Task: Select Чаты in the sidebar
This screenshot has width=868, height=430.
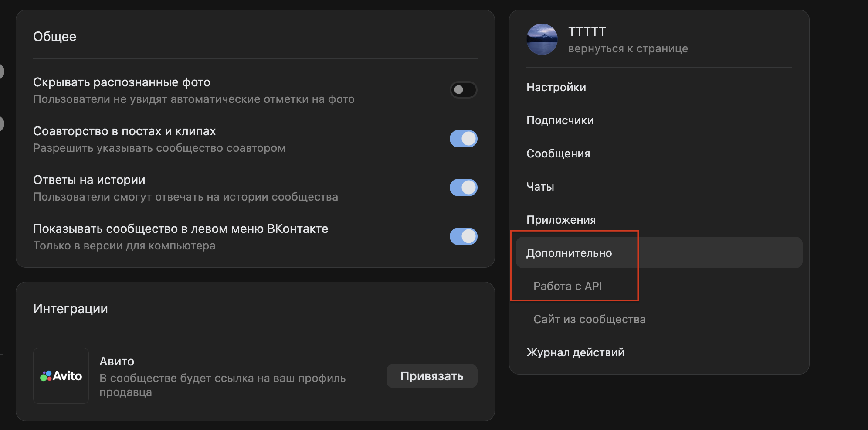Action: pos(540,187)
